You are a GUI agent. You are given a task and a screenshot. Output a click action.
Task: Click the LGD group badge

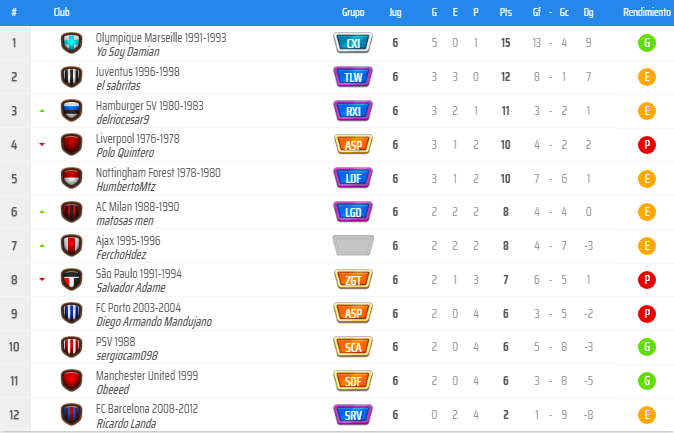(x=353, y=212)
